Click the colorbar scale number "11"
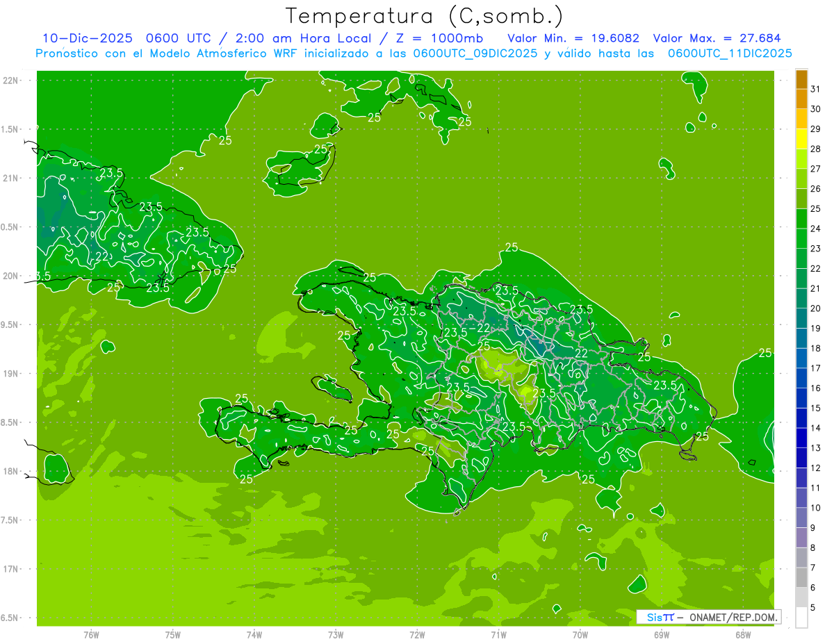Image resolution: width=834 pixels, height=644 pixels. pos(815,488)
